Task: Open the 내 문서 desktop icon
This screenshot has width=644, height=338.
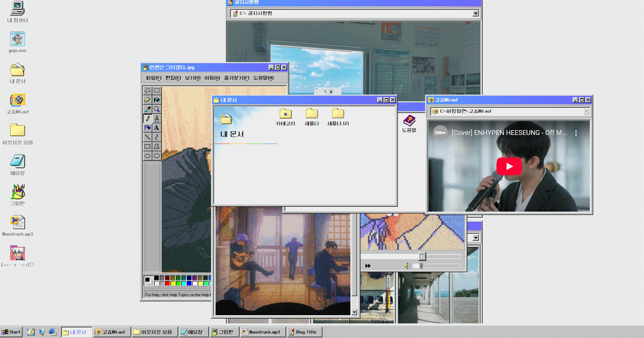Action: 18,73
